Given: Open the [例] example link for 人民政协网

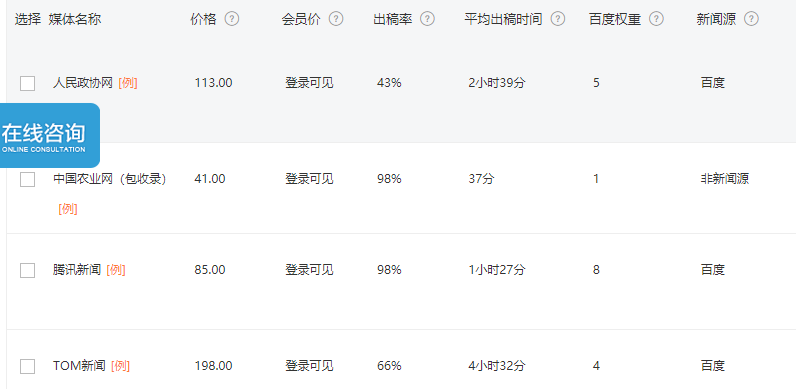Looking at the screenshot, I should (128, 83).
